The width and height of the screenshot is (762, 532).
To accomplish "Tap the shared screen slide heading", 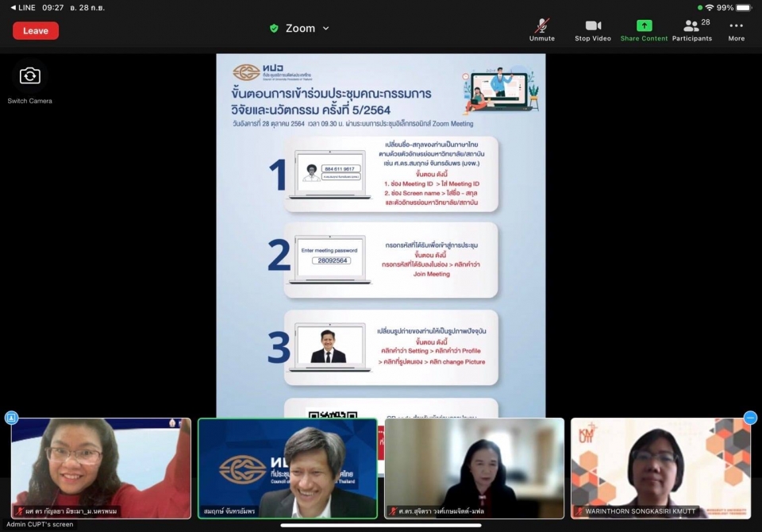I will pyautogui.click(x=331, y=101).
